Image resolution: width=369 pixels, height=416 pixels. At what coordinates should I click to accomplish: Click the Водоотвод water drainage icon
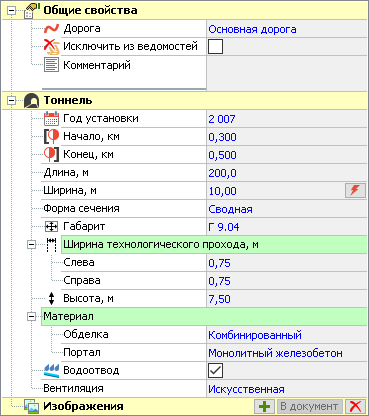click(51, 370)
